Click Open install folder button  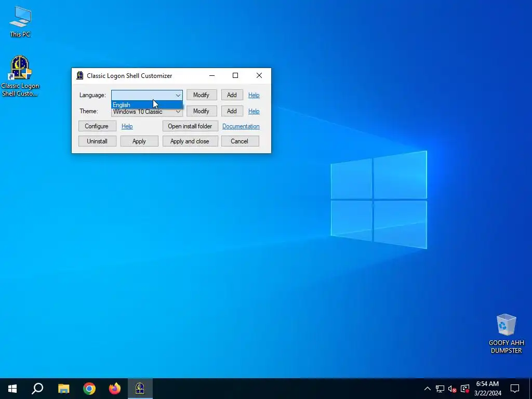pyautogui.click(x=190, y=126)
